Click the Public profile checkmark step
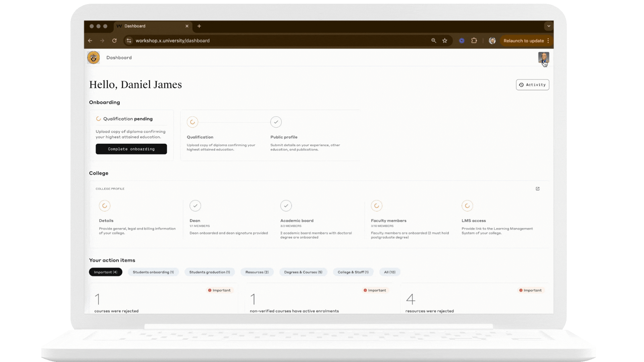Screen dimensions: 644x362 (276, 122)
